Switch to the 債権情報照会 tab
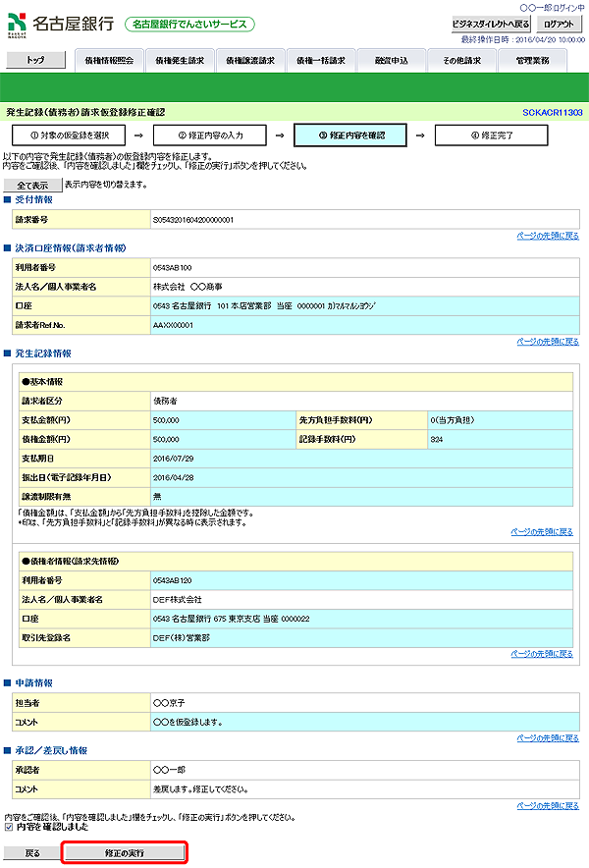The width and height of the screenshot is (589, 868). click(109, 60)
